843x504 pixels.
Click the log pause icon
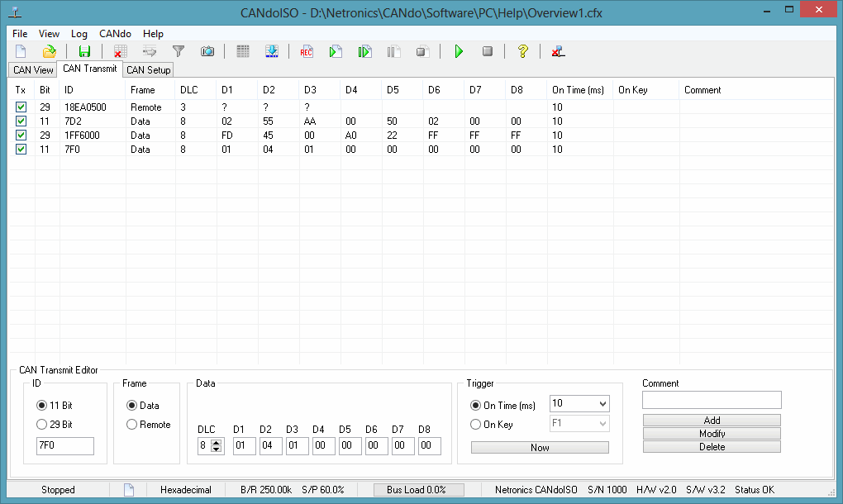[393, 51]
